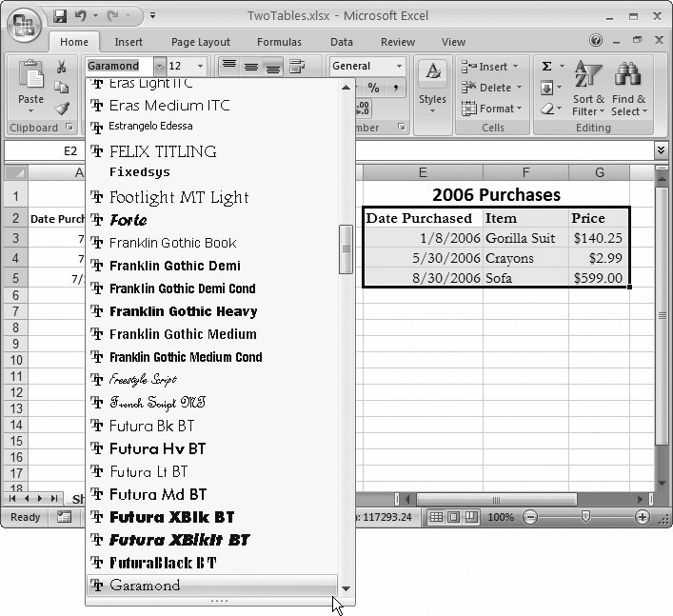
Task: Click the Clear eraser icon
Action: coord(547,109)
